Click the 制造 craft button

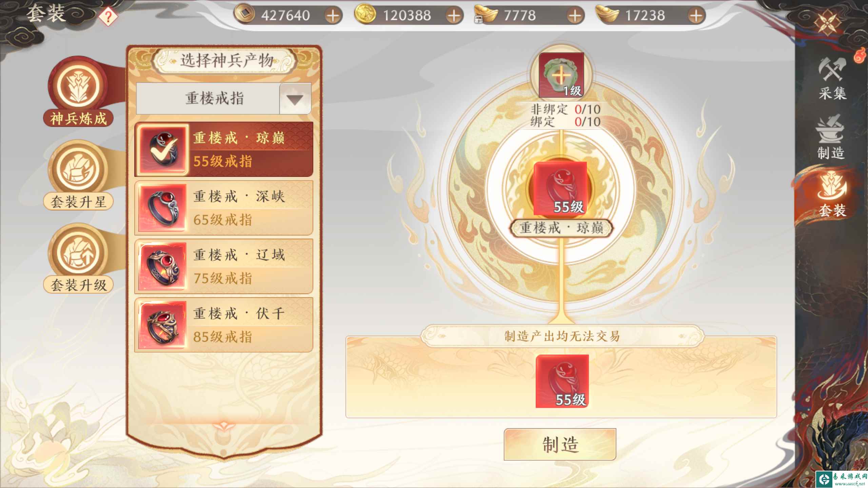coord(560,444)
